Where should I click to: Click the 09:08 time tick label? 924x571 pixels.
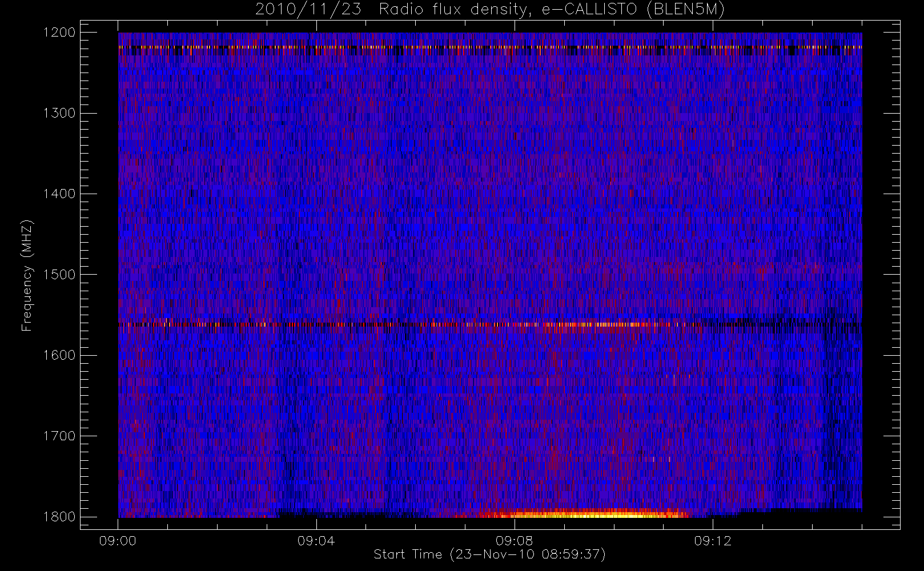coord(514,541)
